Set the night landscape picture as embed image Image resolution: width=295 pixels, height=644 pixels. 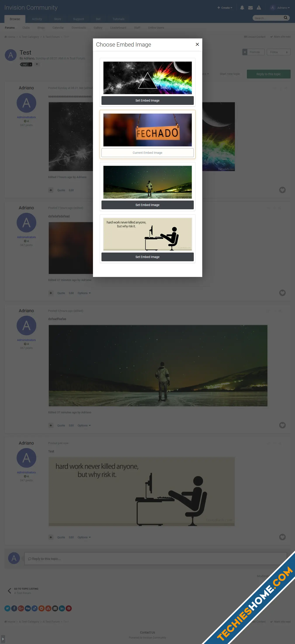pos(147,205)
